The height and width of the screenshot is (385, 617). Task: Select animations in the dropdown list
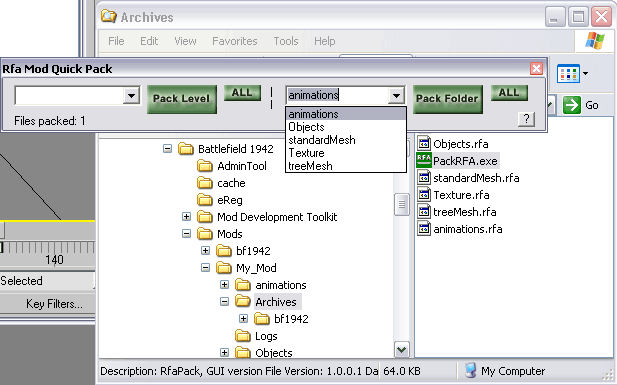point(345,114)
